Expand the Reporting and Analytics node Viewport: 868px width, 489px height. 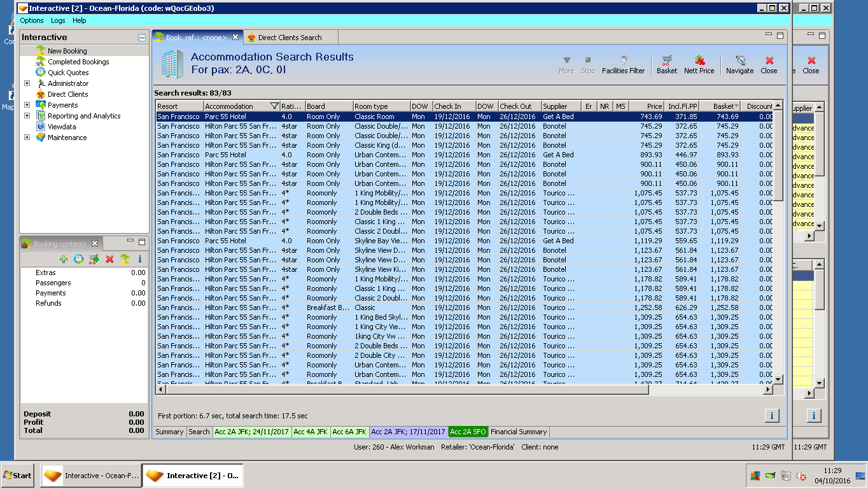coord(27,116)
